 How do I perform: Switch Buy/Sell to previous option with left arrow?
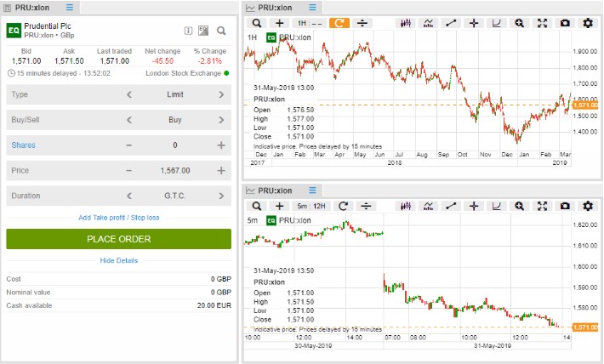129,120
